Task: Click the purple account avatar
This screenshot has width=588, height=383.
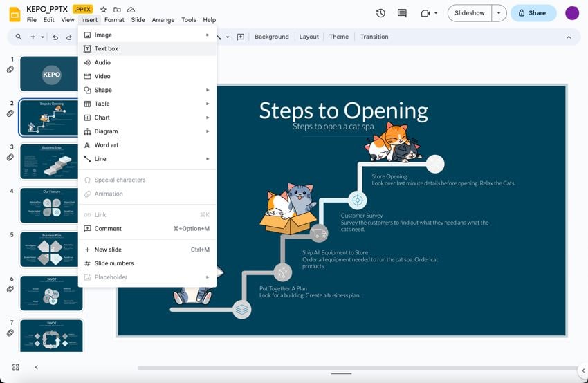Action: click(572, 13)
